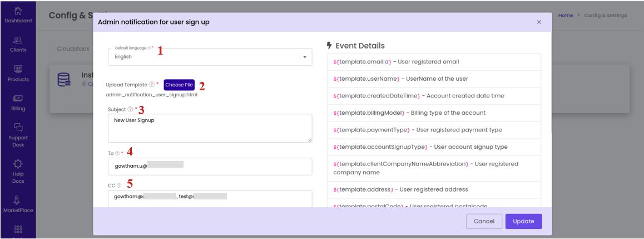Click the template.billingModel row
The image size is (644, 239).
pyautogui.click(x=434, y=113)
